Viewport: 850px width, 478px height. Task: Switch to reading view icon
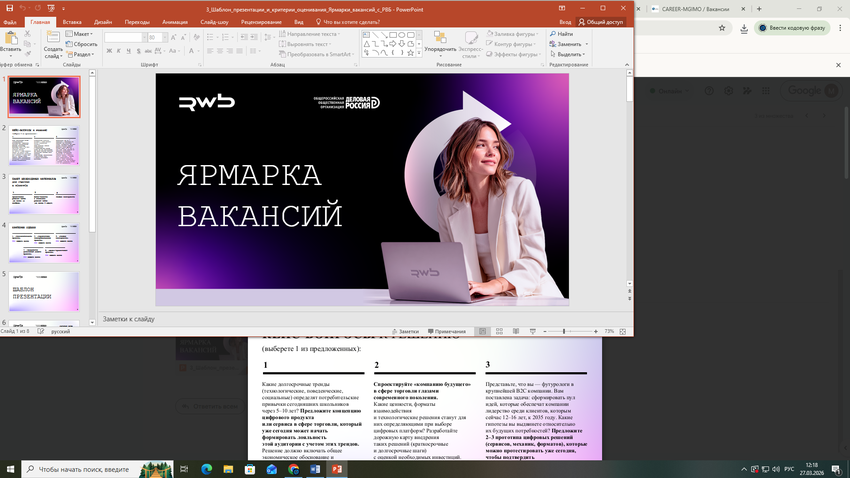pyautogui.click(x=516, y=331)
